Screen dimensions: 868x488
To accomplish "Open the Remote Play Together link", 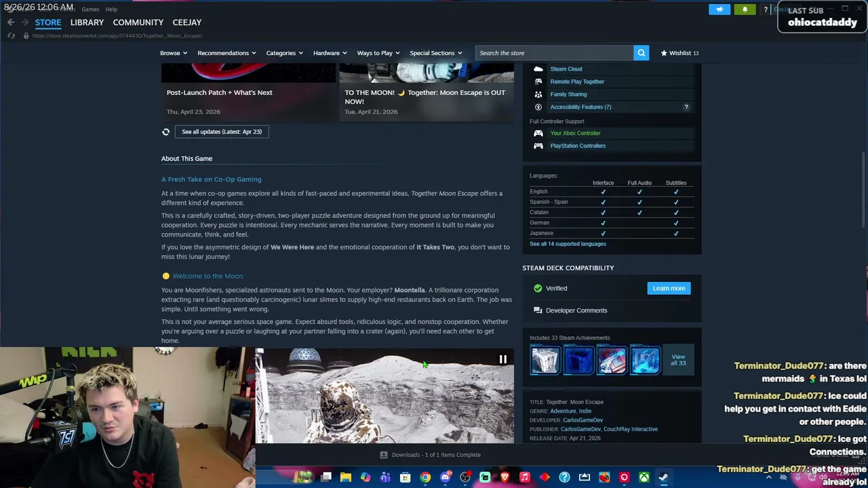I will tap(577, 81).
